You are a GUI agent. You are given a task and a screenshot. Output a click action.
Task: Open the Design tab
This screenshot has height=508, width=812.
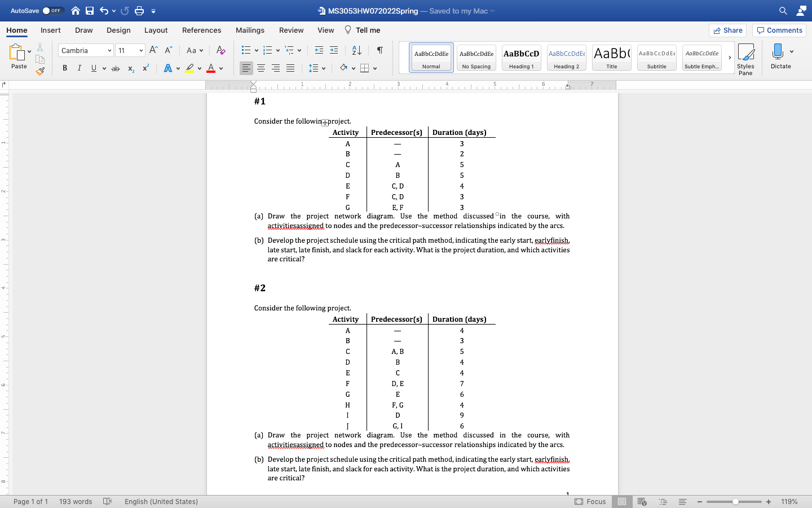(x=118, y=30)
